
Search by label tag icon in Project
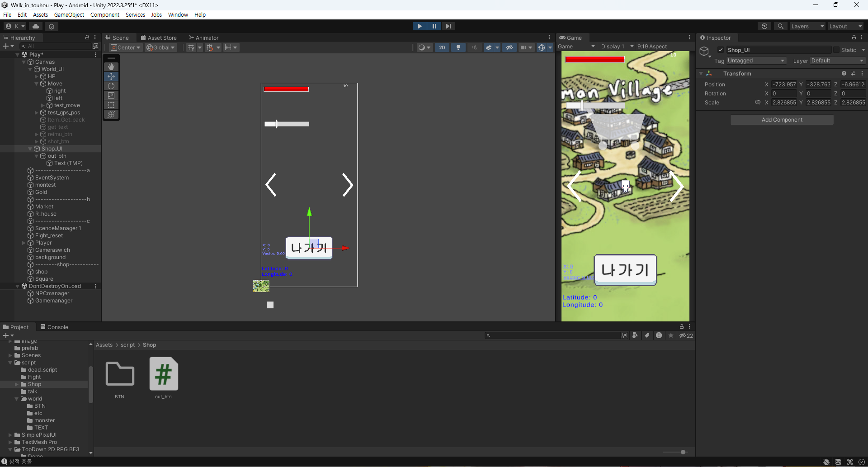click(x=647, y=335)
